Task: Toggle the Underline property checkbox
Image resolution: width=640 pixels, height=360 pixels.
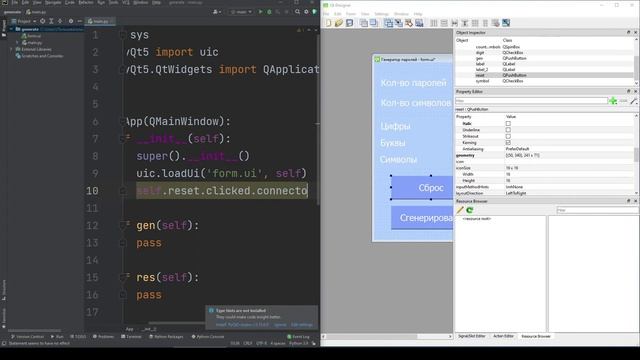Action: pos(508,130)
